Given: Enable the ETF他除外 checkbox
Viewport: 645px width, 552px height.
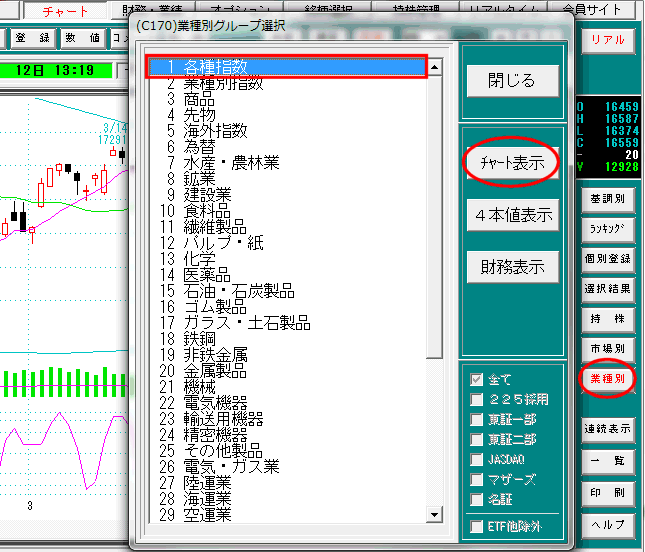Looking at the screenshot, I should (476, 526).
